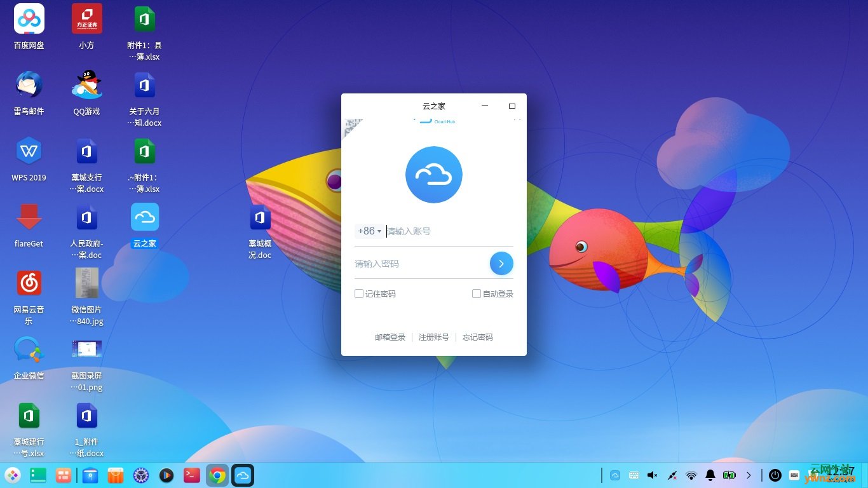
Task: Open the 小方 desktop icon
Action: (87, 27)
